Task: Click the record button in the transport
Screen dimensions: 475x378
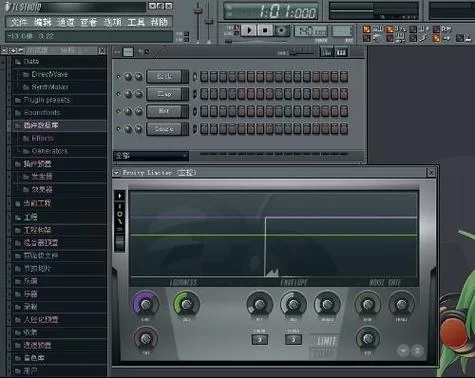Action: tap(281, 31)
